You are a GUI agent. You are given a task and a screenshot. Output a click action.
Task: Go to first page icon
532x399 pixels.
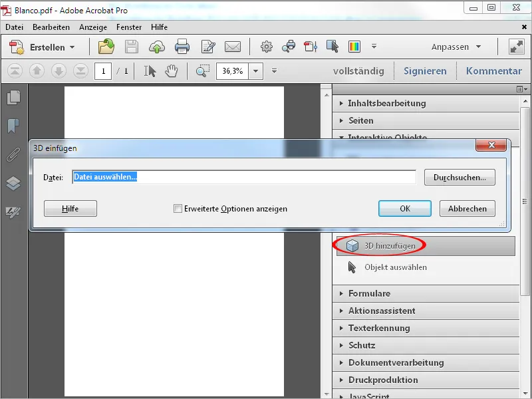coord(15,71)
